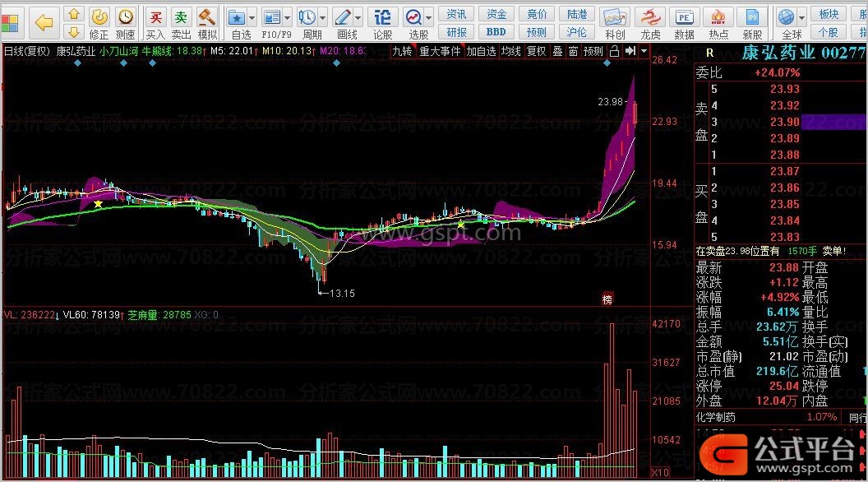
Task: Expand the 自选 dropdown arrow
Action: coord(252,18)
